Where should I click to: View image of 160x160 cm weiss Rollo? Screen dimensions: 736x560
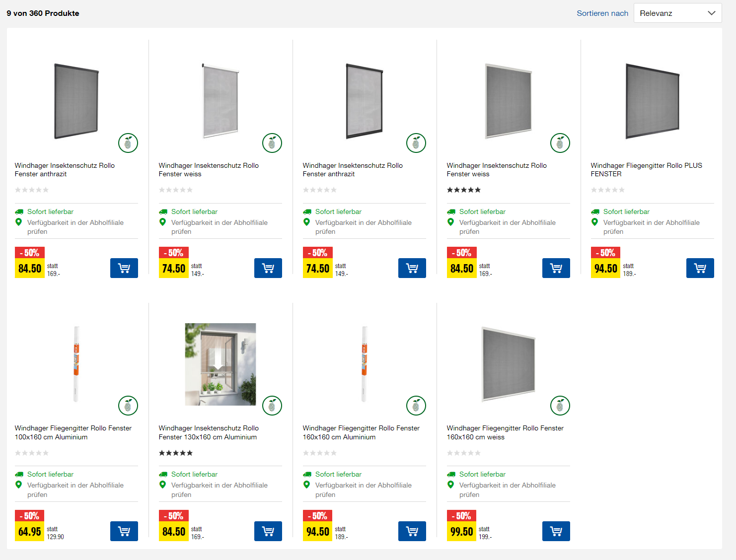tap(509, 364)
